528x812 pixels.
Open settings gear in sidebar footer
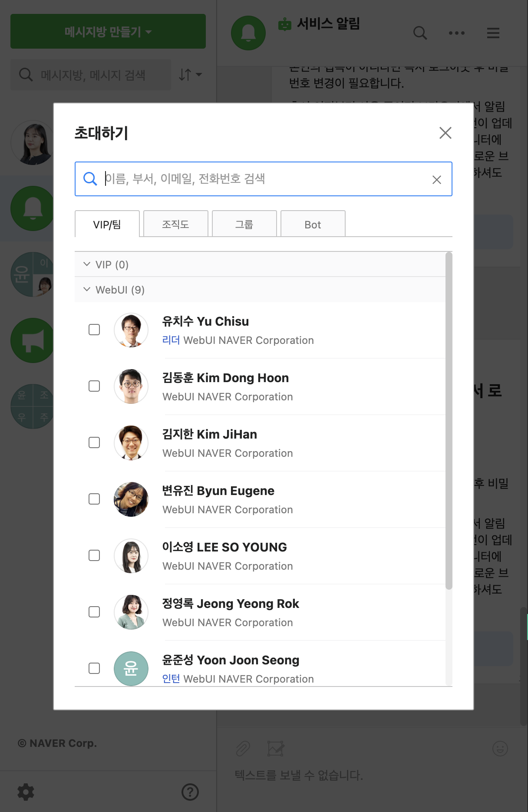[x=26, y=792]
